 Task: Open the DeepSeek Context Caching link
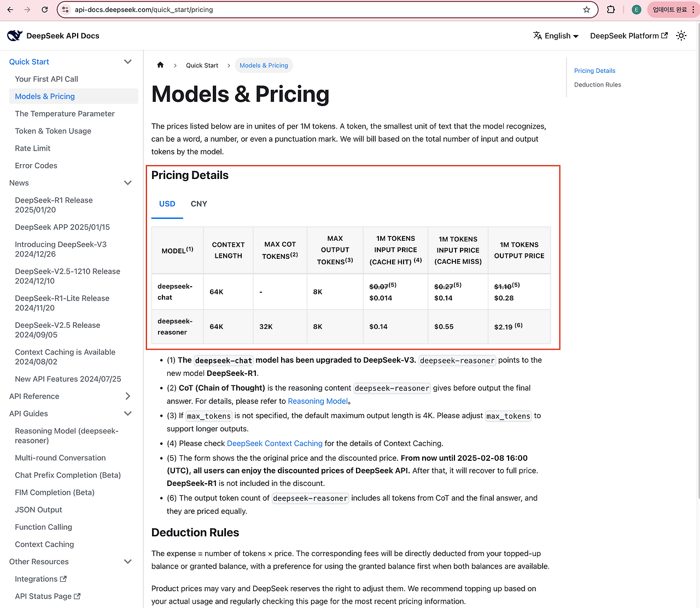[x=275, y=443]
